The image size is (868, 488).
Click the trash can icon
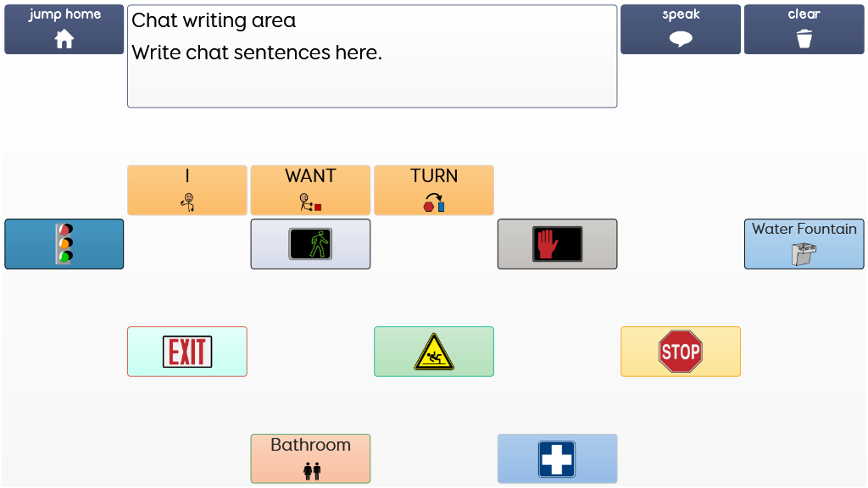[804, 39]
